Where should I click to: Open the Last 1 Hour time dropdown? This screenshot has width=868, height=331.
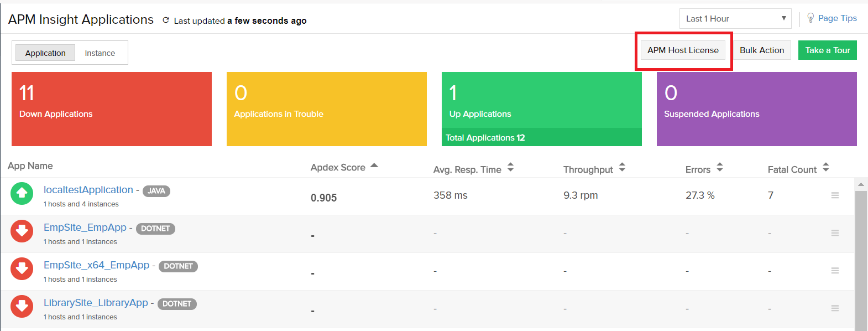click(735, 19)
